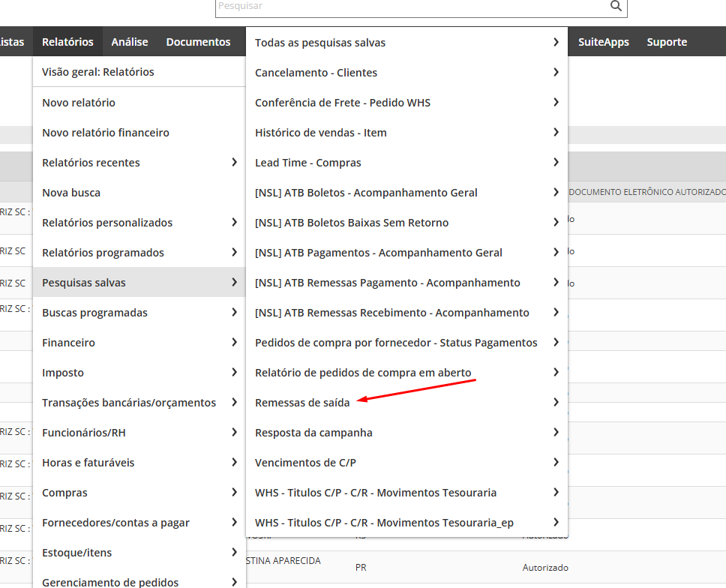Open Vencimentos de C/P saved search

tap(305, 463)
